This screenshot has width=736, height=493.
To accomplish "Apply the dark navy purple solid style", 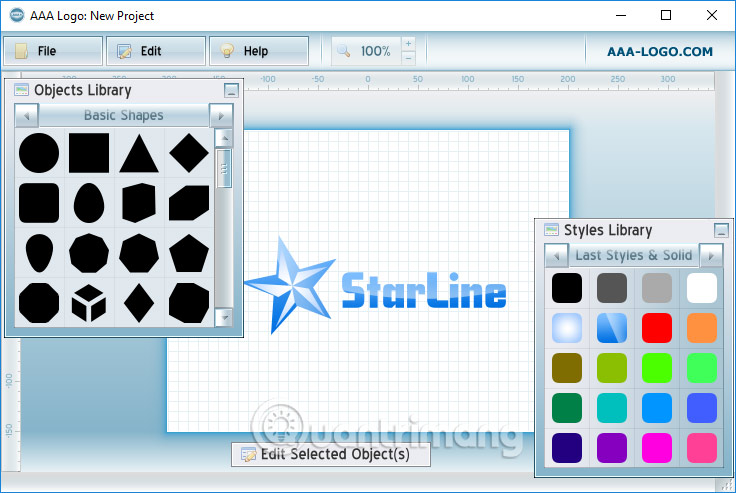I will coord(567,448).
